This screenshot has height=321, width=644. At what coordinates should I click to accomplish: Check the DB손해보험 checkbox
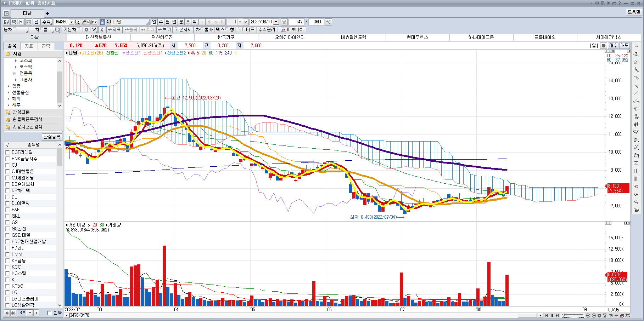click(7, 184)
